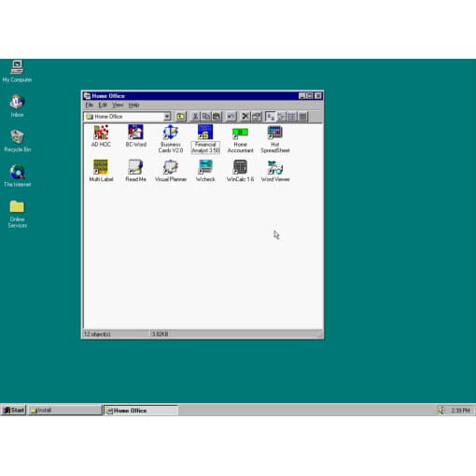This screenshot has width=476, height=476.
Task: Minimize the Home Office window
Action: click(x=301, y=96)
